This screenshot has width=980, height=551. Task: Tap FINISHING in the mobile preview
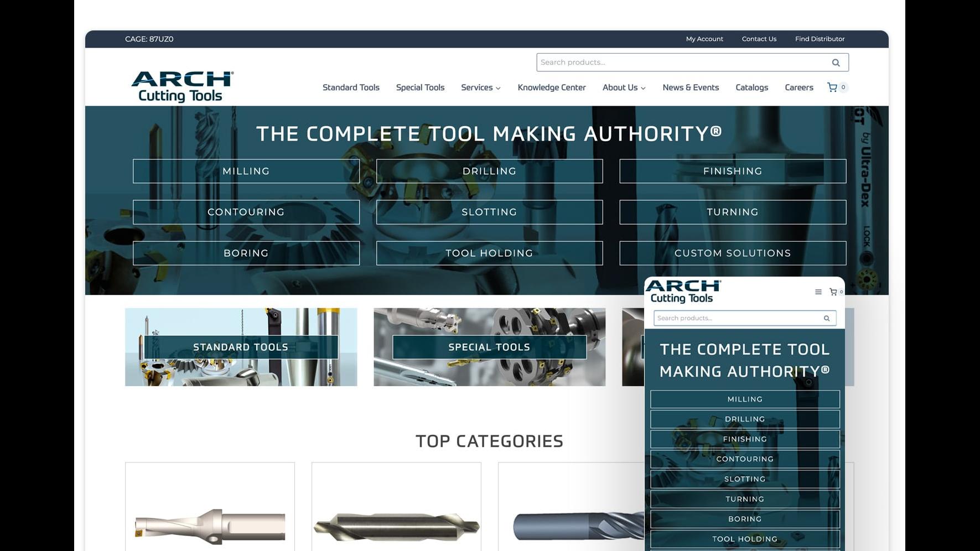pyautogui.click(x=745, y=439)
